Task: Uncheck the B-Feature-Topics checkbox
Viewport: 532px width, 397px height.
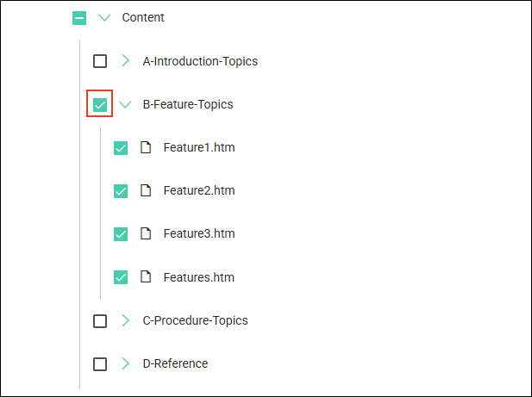Action: [100, 105]
